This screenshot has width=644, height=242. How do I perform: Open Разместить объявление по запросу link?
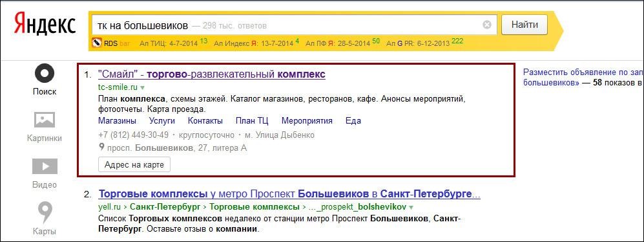coord(583,78)
